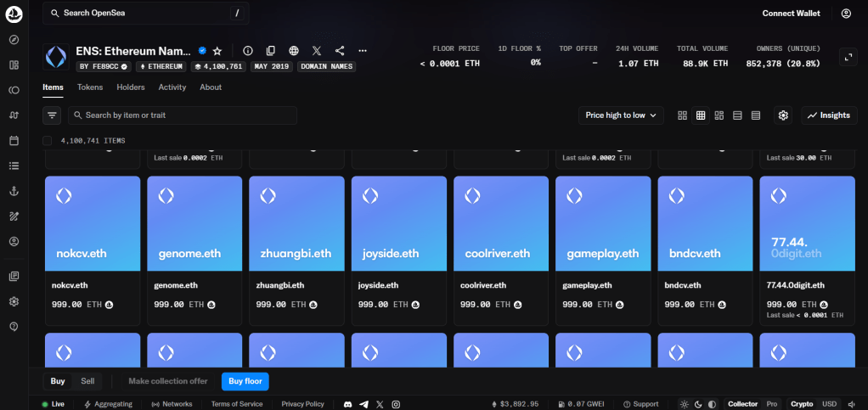Click the share icon in collection header
Viewport: 868px width, 410px height.
click(x=340, y=51)
